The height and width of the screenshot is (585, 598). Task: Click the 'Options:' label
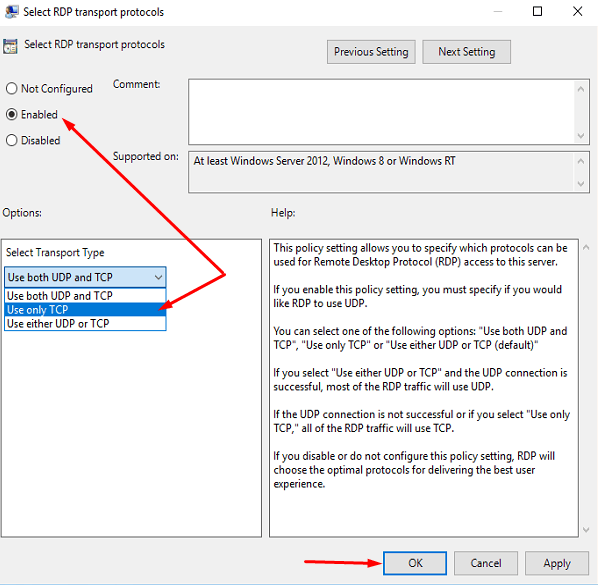tap(22, 212)
